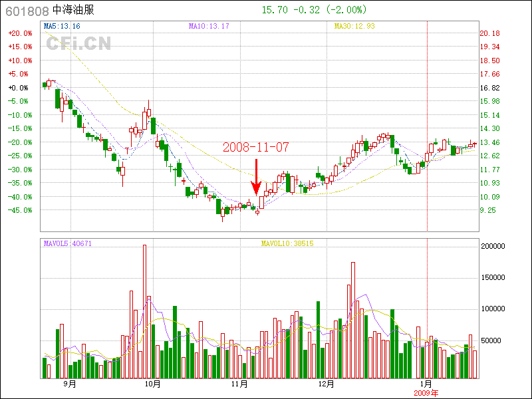
Task: Click the +20.0% percentage axis label
Action: click(x=19, y=33)
